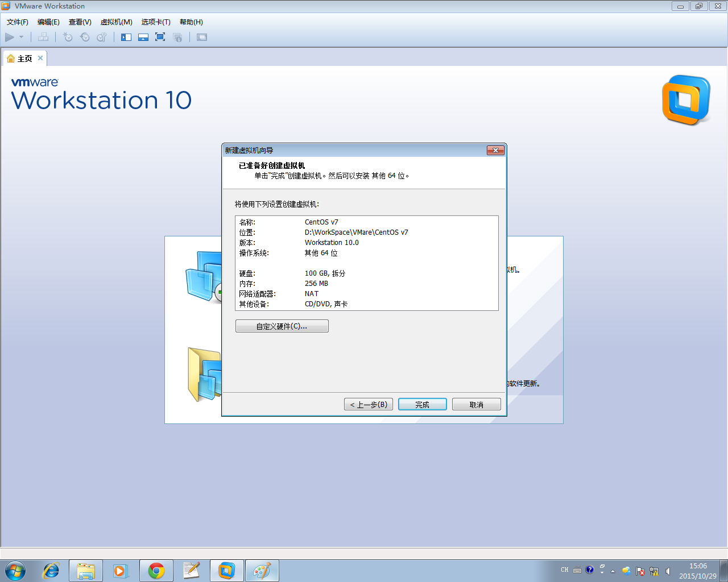
Task: Select the CentOS v7 name value
Action: [x=321, y=222]
